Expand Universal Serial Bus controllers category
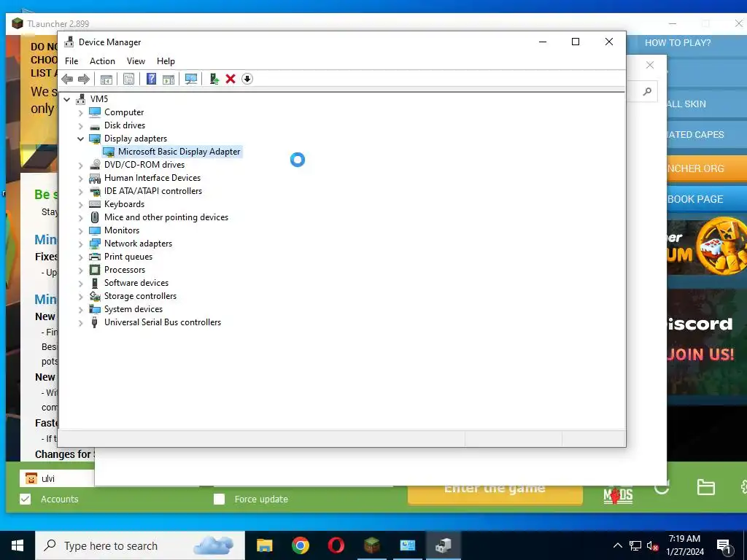 pos(80,323)
